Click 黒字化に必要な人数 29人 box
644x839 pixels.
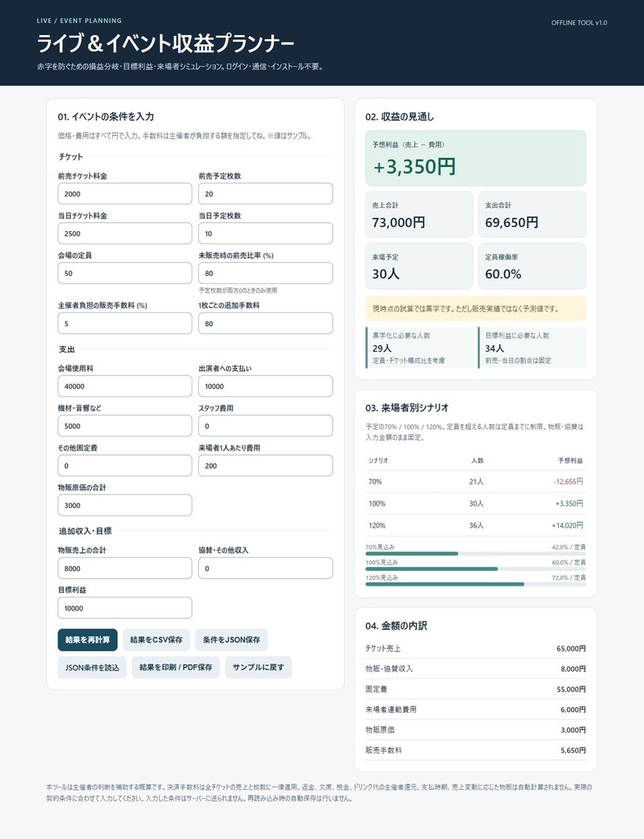[420, 347]
